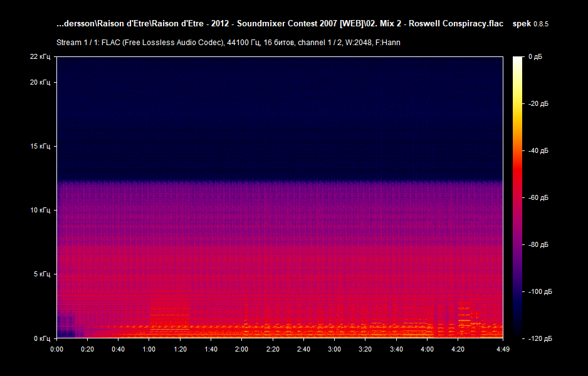This screenshot has height=376, width=588.
Task: Click the 3:40 time axis label
Action: click(x=396, y=350)
